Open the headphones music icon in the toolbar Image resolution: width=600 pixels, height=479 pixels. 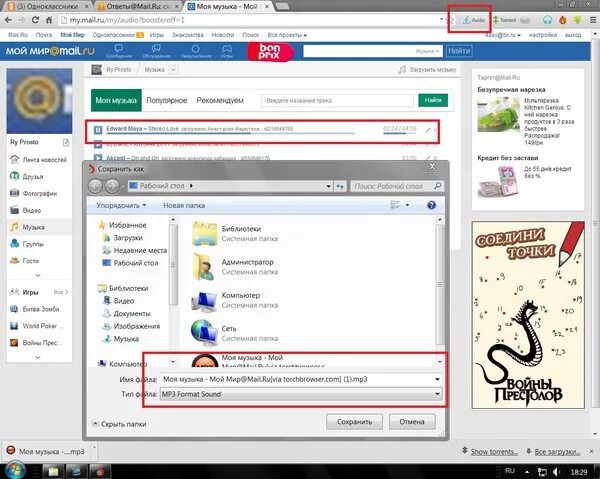click(547, 20)
